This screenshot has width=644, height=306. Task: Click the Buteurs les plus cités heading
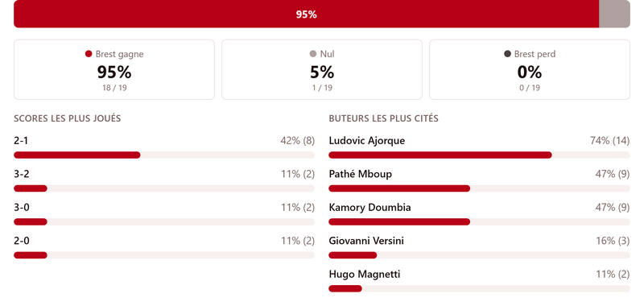[x=384, y=118]
